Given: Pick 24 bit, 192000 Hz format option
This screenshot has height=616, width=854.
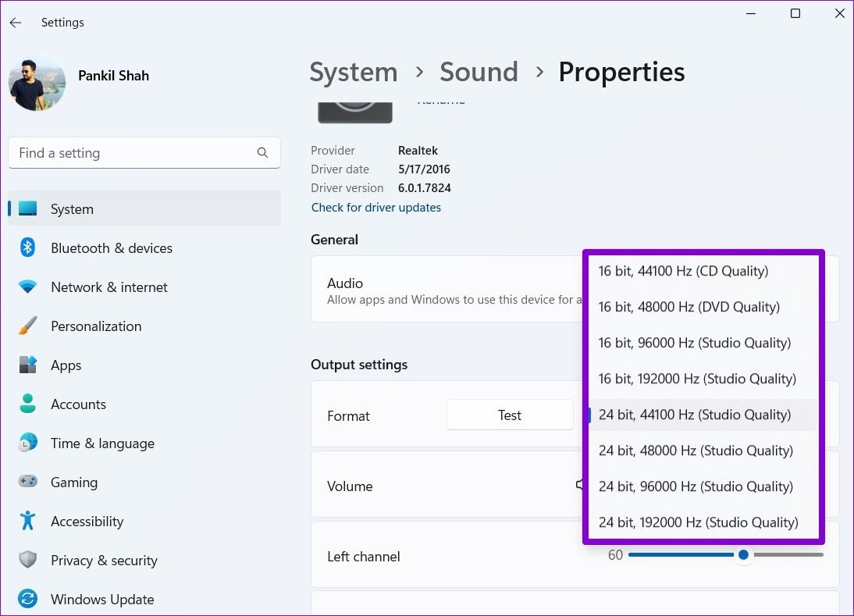Looking at the screenshot, I should click(698, 522).
